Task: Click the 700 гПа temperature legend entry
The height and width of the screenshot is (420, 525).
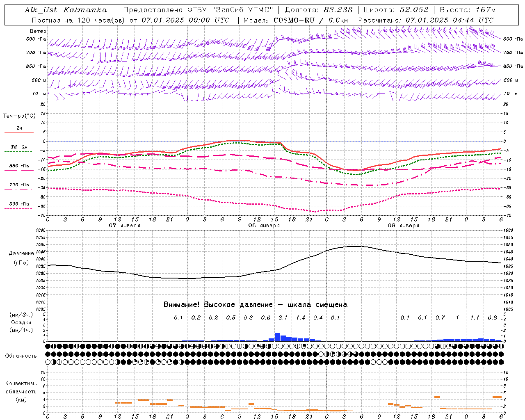Action: (x=19, y=185)
